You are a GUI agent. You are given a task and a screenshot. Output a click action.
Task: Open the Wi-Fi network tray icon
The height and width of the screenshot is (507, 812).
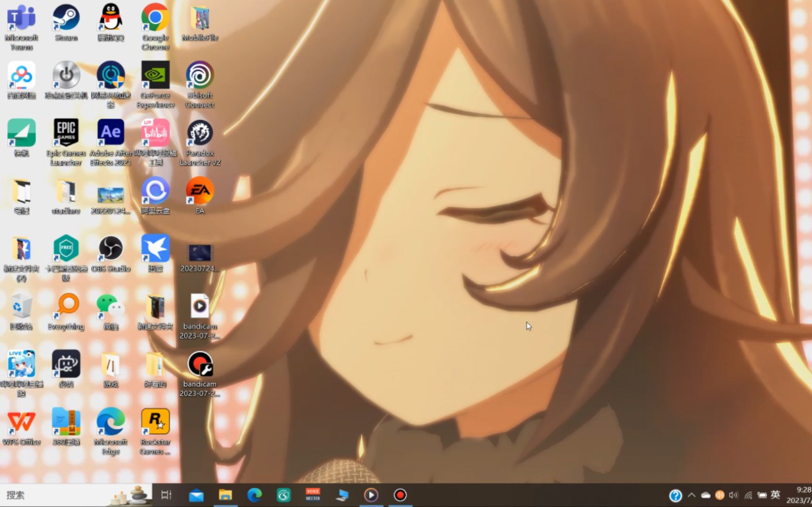tap(748, 495)
